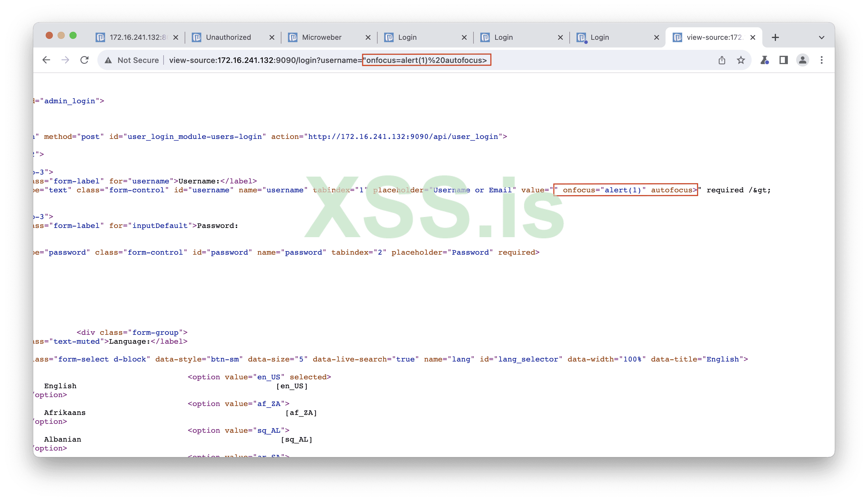868x501 pixels.
Task: Reload the current page
Action: coord(85,60)
